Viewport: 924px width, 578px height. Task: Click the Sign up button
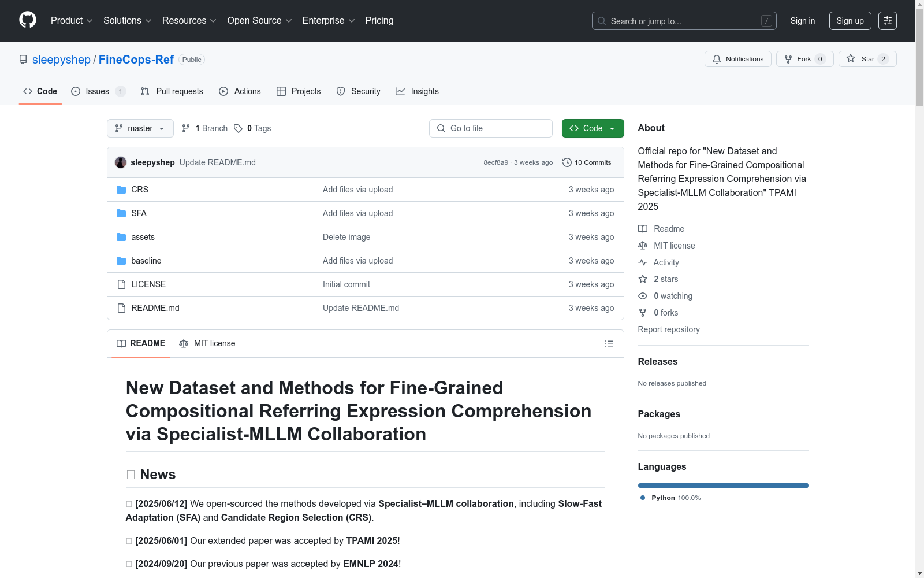pos(850,21)
